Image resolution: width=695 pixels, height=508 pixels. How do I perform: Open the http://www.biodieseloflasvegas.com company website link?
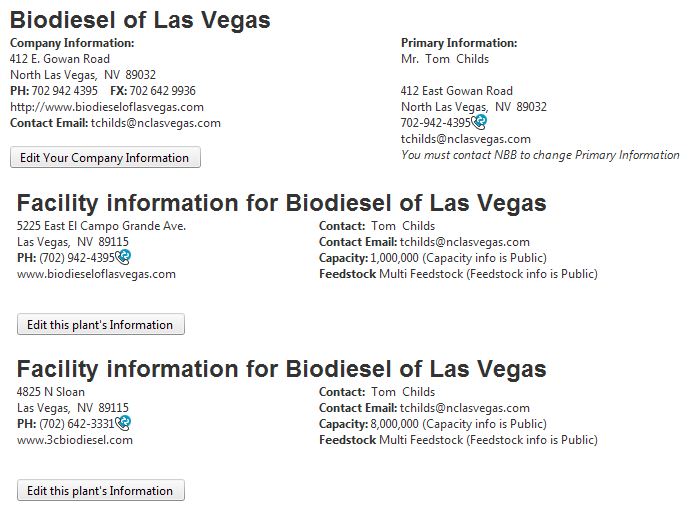pyautogui.click(x=107, y=107)
